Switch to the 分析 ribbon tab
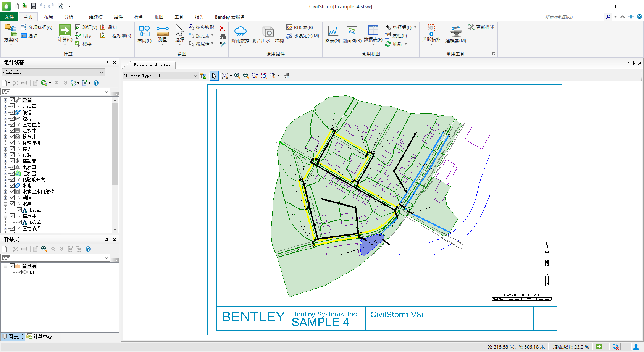 pyautogui.click(x=68, y=17)
